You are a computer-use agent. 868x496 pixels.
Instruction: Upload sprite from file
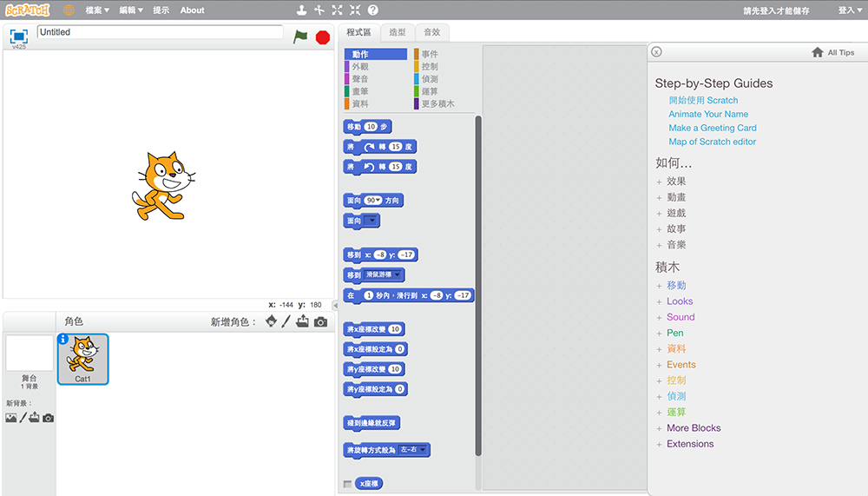click(302, 321)
